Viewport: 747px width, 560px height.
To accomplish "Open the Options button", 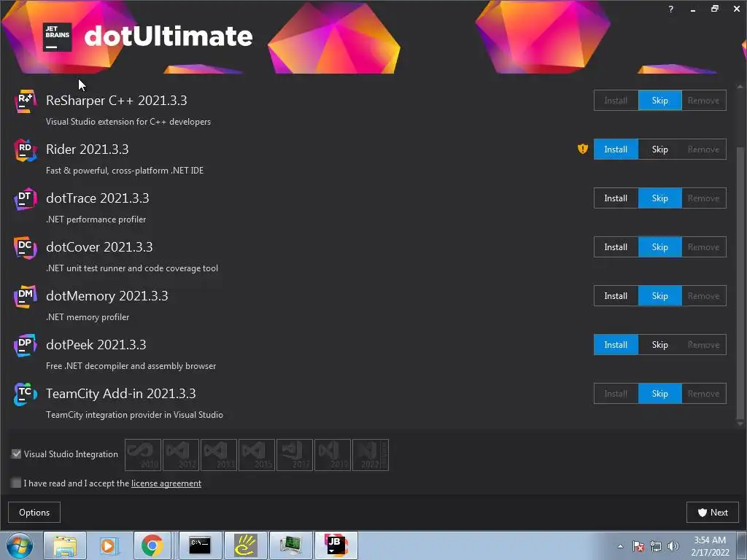I will [34, 513].
